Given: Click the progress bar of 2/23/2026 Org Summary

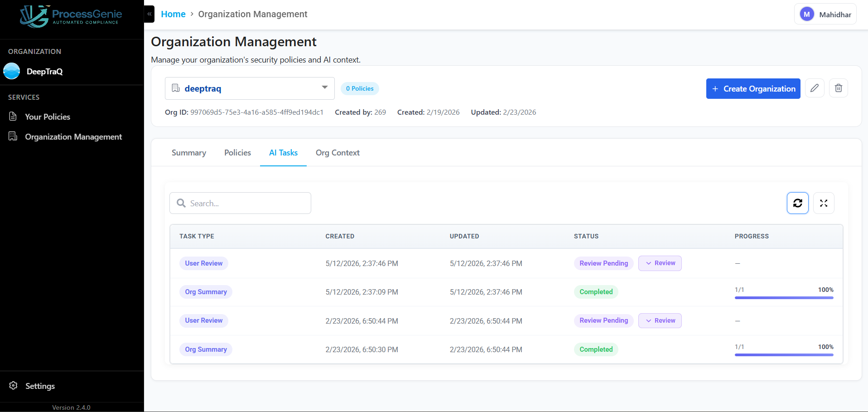Looking at the screenshot, I should point(784,355).
